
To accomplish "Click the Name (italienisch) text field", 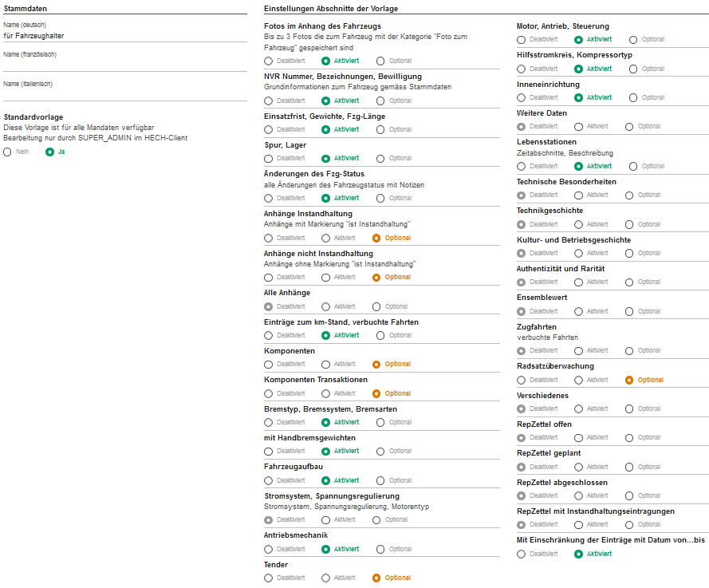I will coord(124,95).
